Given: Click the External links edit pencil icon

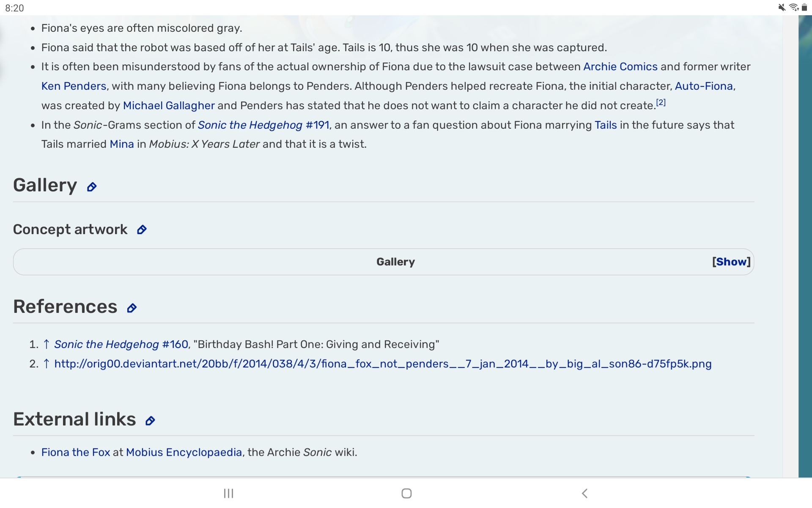Looking at the screenshot, I should point(150,421).
